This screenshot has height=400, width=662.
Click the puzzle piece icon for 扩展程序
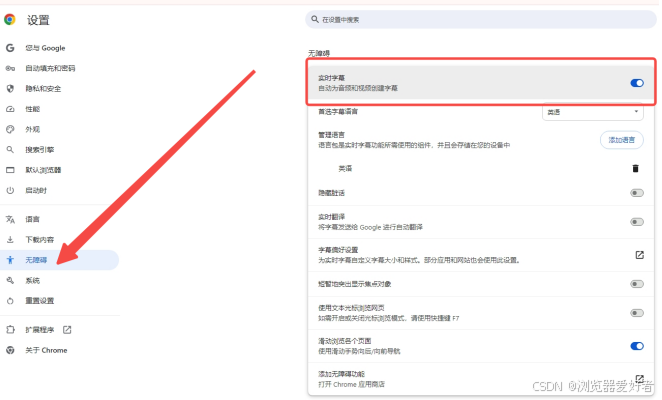[10, 329]
